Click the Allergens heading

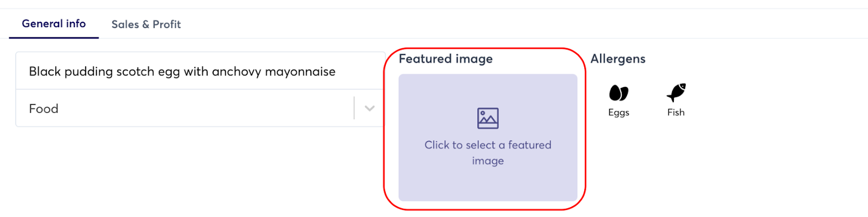point(618,59)
